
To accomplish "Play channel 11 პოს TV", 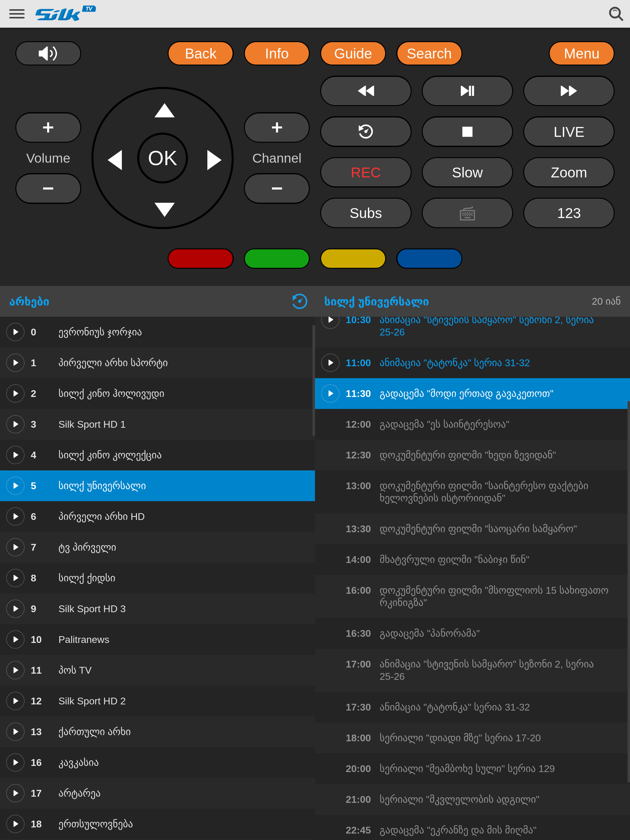I will point(16,670).
